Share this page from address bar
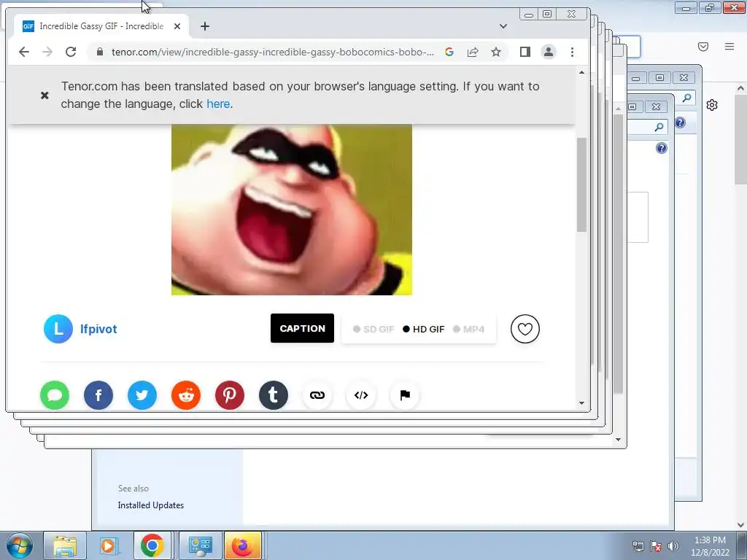The image size is (747, 560). pyautogui.click(x=473, y=52)
